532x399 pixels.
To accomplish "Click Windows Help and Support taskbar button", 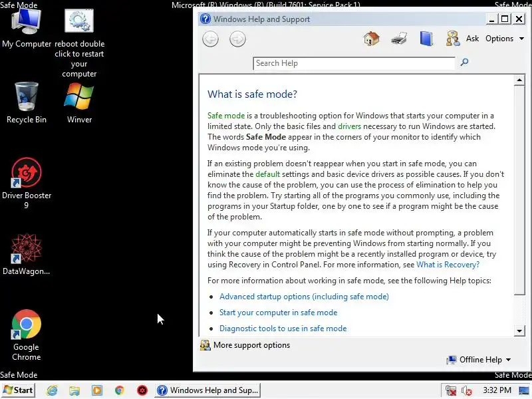I will point(207,390).
